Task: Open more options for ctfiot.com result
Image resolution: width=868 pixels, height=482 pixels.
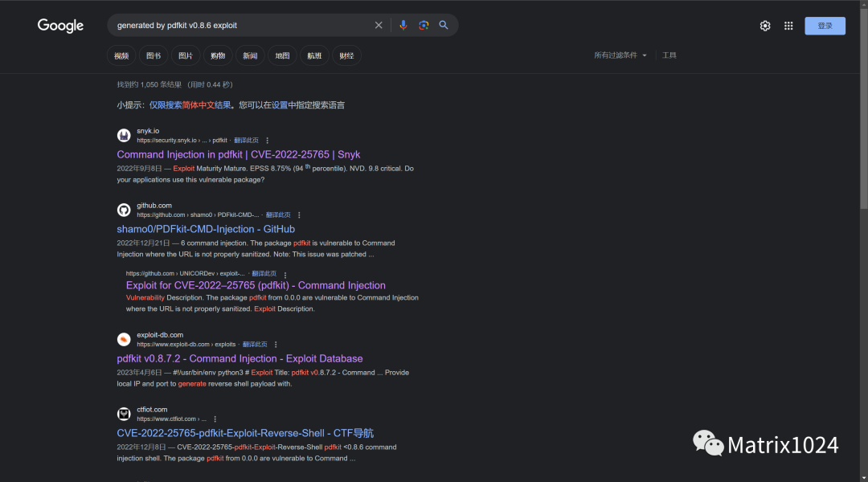Action: (215, 419)
